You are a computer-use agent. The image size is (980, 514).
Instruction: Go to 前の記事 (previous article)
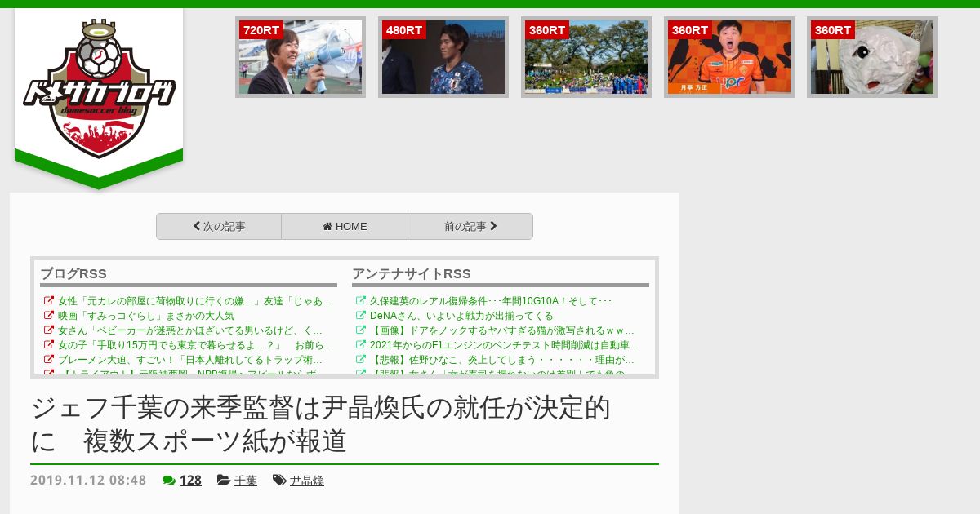(x=470, y=227)
